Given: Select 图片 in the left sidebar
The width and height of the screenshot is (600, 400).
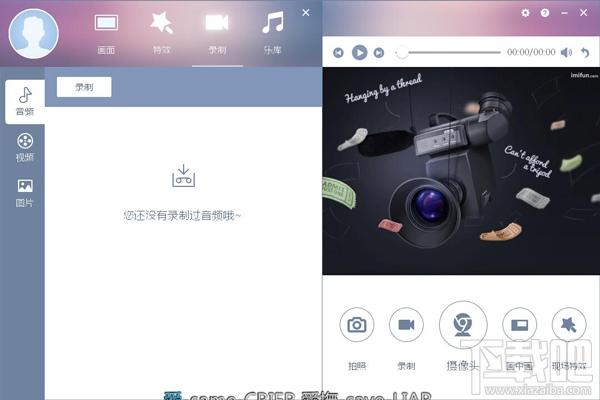Looking at the screenshot, I should (24, 192).
